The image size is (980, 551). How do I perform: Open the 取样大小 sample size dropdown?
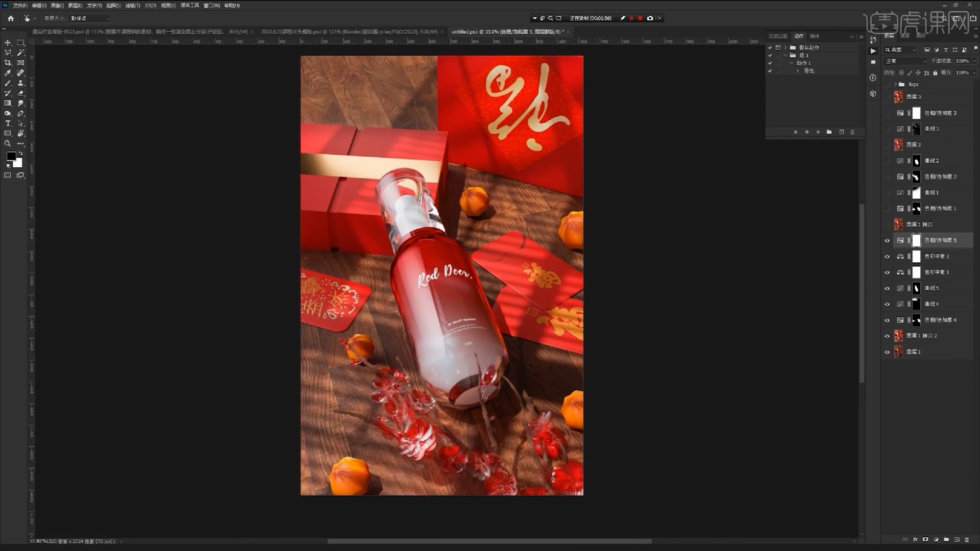pos(90,18)
